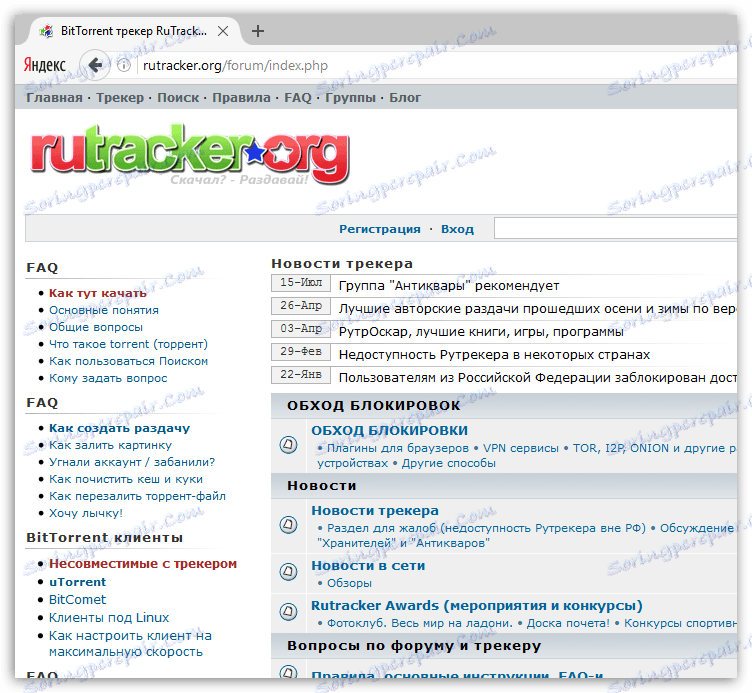Click the forum icon beside Новости в сети
Viewport: 752px width, 693px height.
coord(288,571)
